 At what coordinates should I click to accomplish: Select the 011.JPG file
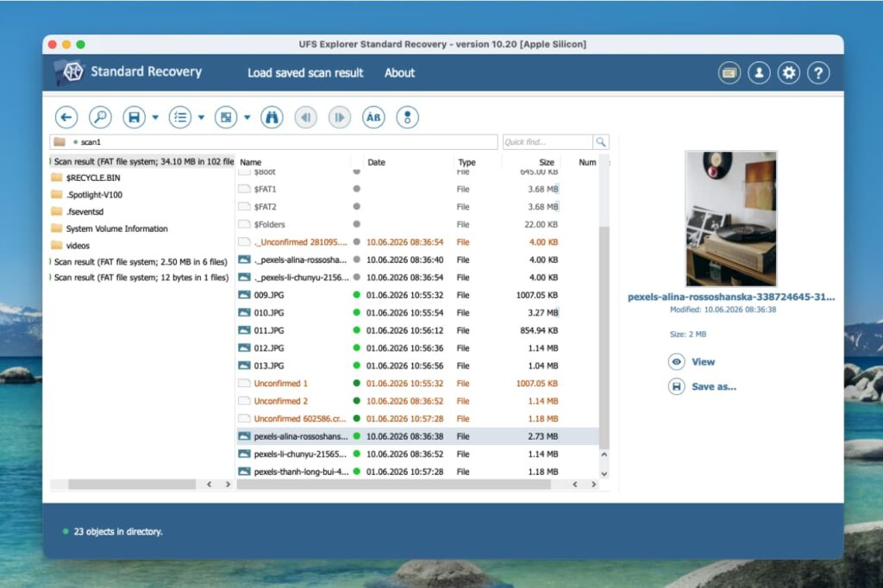coord(417,330)
